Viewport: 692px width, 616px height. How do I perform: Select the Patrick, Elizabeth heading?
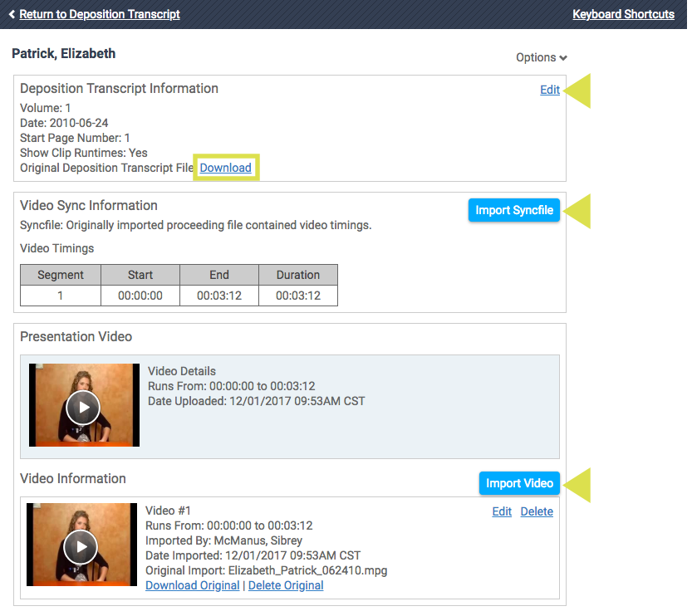pos(63,54)
